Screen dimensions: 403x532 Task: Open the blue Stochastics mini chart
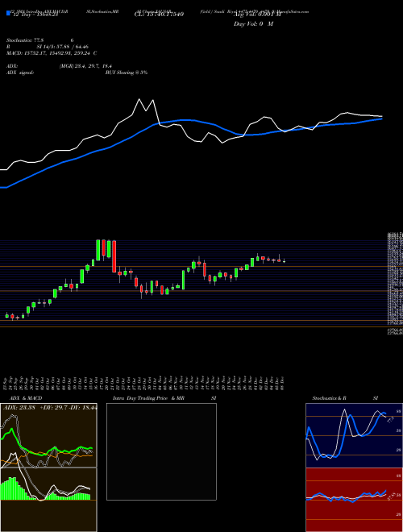pos(354,435)
